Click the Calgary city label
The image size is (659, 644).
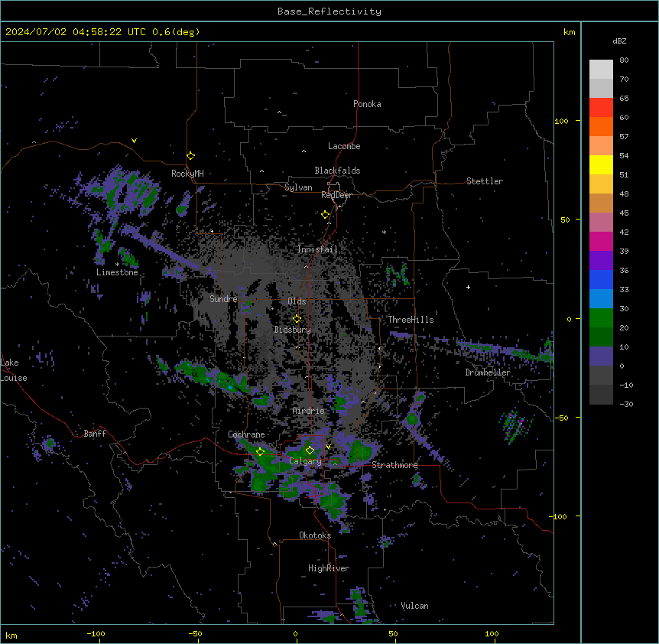pos(306,461)
